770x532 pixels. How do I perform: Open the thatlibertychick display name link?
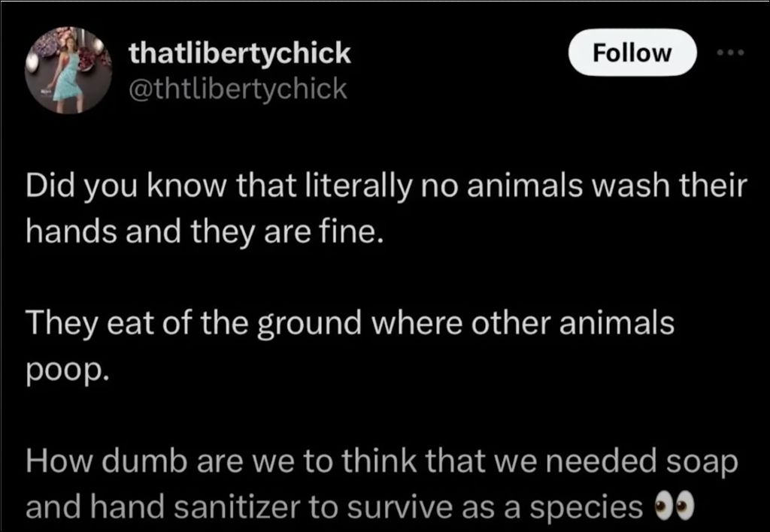[x=240, y=53]
